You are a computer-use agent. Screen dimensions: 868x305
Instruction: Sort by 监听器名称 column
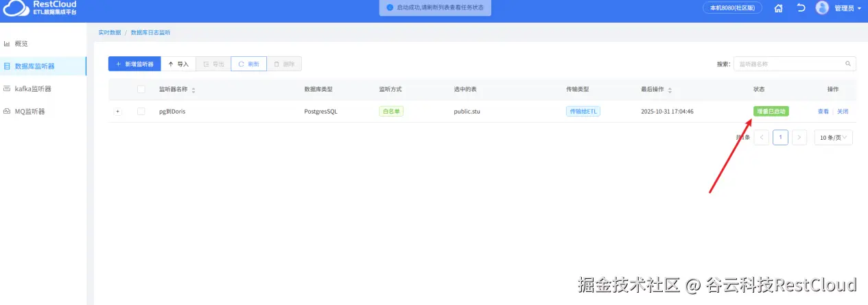193,90
